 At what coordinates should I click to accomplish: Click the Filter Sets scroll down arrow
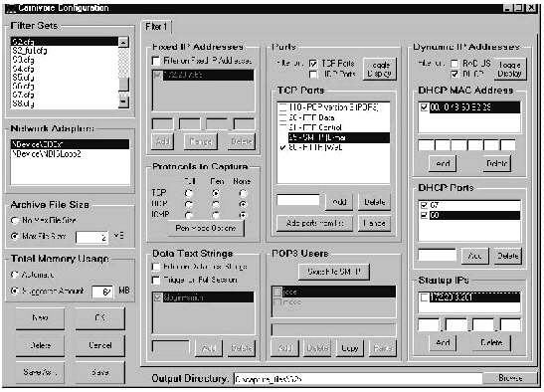[123, 102]
